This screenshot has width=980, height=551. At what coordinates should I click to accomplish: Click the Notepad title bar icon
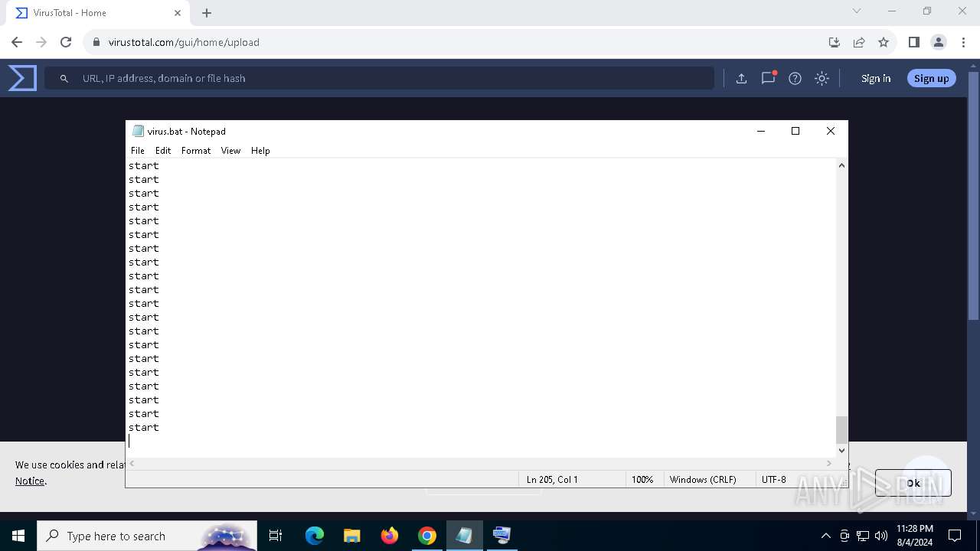coord(138,131)
